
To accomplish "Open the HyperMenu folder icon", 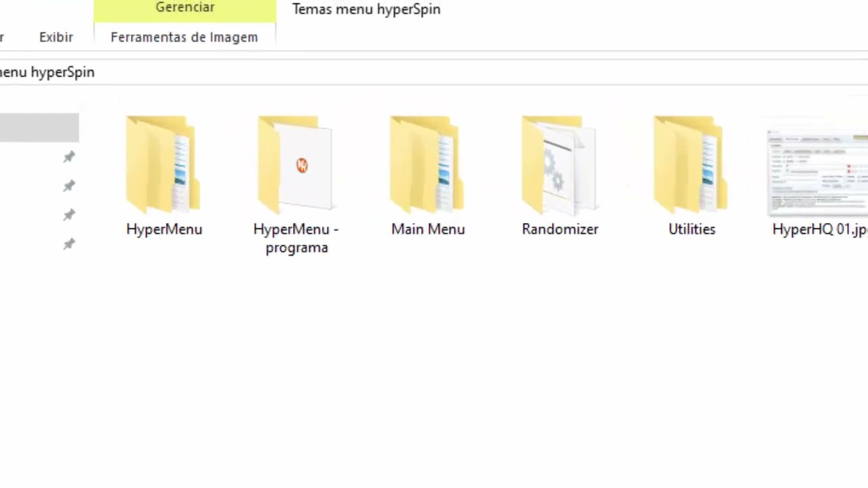I will [163, 165].
